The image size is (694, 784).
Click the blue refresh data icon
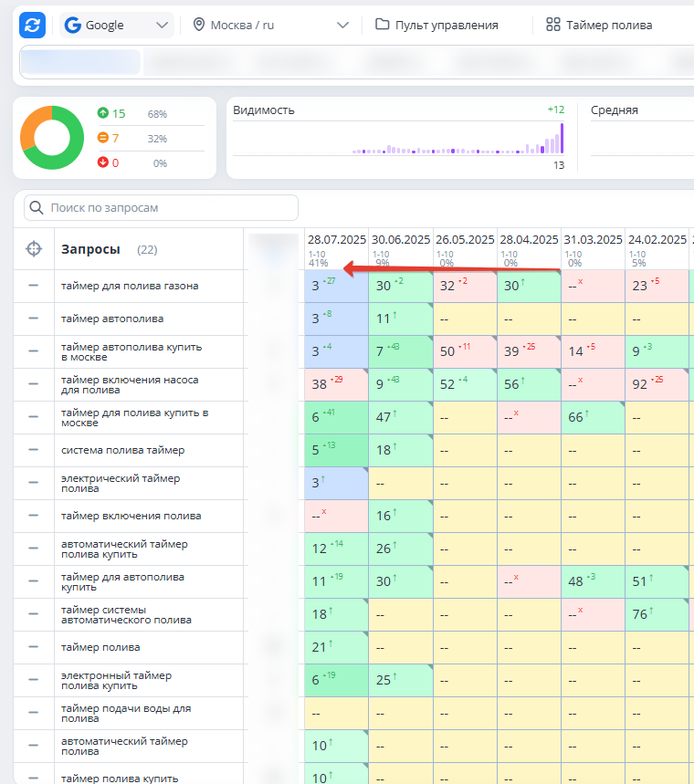coord(33,25)
